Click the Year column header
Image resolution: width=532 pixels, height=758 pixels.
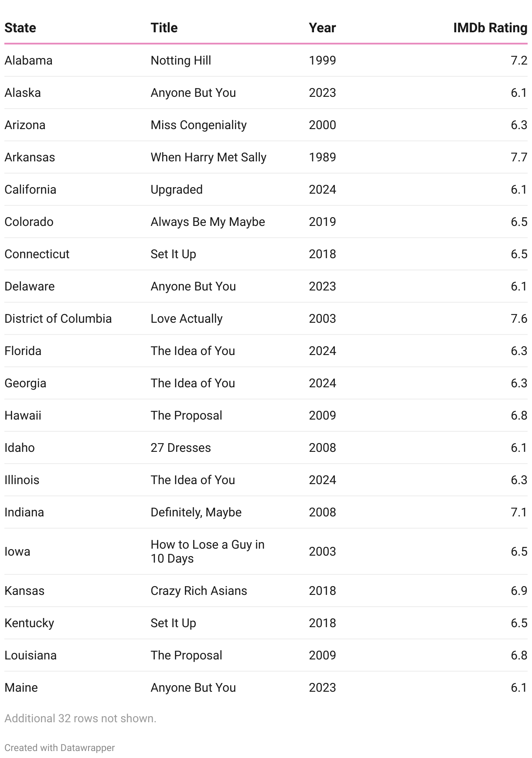[x=322, y=28]
